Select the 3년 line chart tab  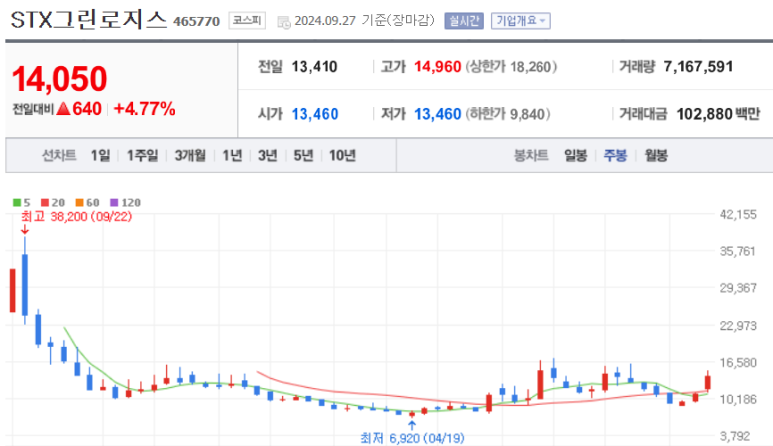[268, 156]
